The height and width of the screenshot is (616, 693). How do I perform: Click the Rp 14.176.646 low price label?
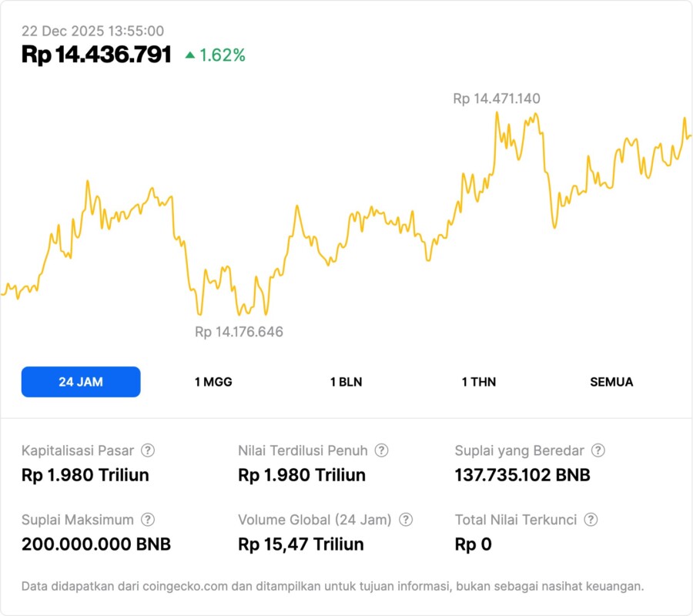coord(239,332)
